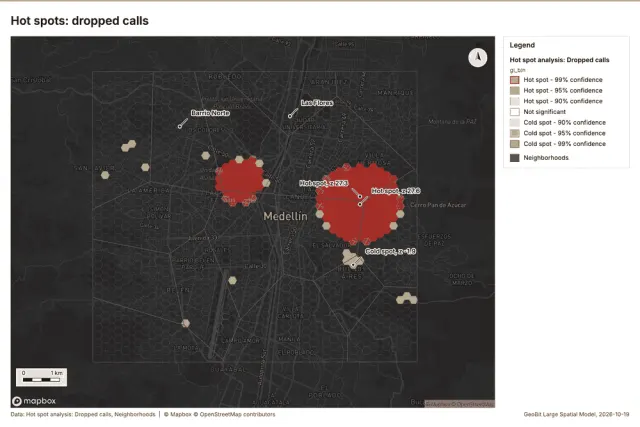
Task: Click the 'Cold spot, z -1.8' annotation
Action: click(390, 251)
